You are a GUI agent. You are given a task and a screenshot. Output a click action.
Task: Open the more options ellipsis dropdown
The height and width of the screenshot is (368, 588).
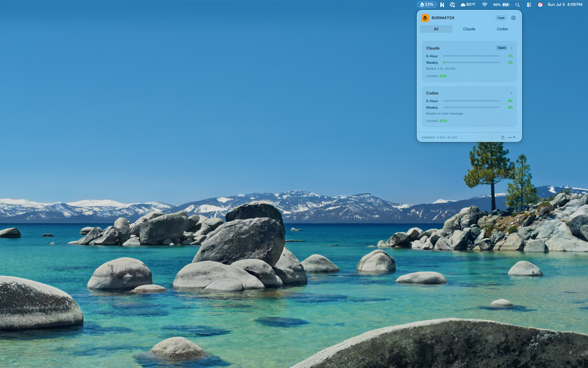512,137
